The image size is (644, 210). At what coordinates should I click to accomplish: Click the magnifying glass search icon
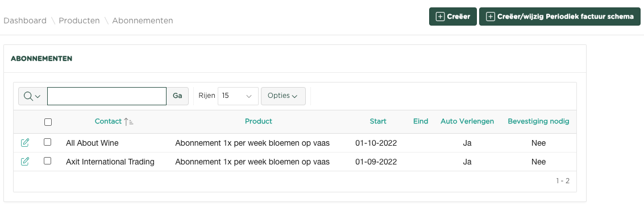pos(28,96)
